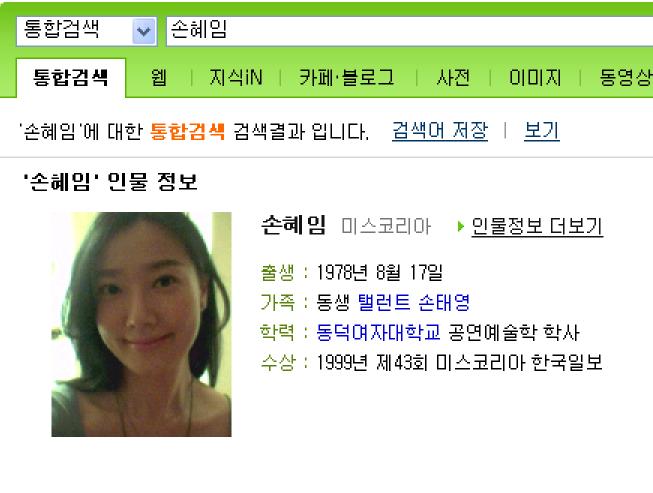Select the 통합검색 tab
Viewport: 653px width, 493px height.
point(71,78)
